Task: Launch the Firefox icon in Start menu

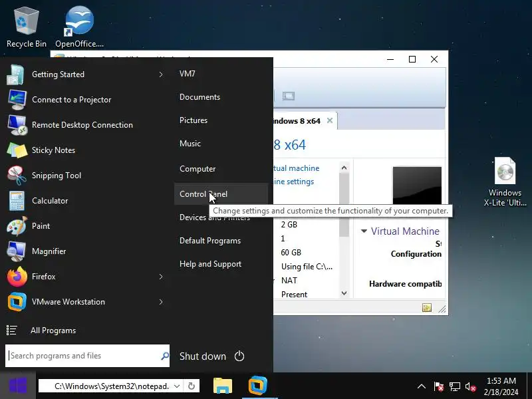Action: tap(17, 277)
